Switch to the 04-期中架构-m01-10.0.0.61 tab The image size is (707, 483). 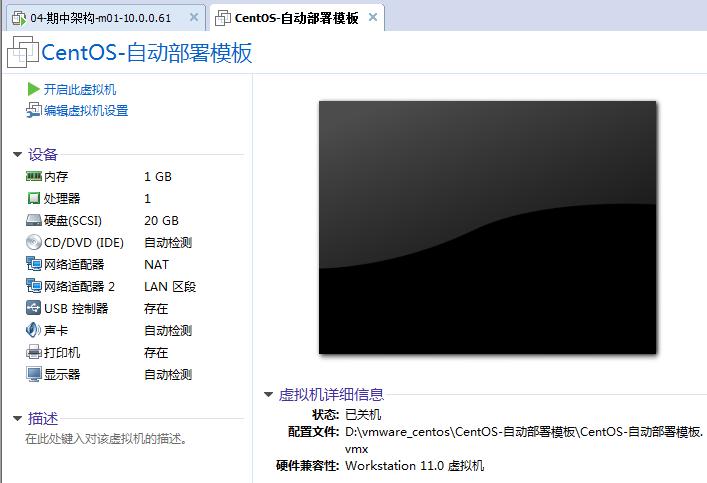click(x=106, y=18)
